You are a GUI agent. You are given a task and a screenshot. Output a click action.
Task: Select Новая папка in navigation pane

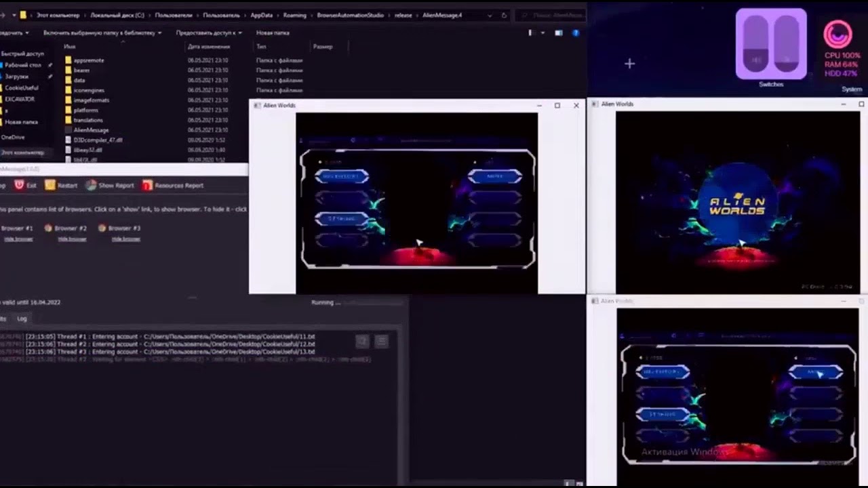pos(21,122)
